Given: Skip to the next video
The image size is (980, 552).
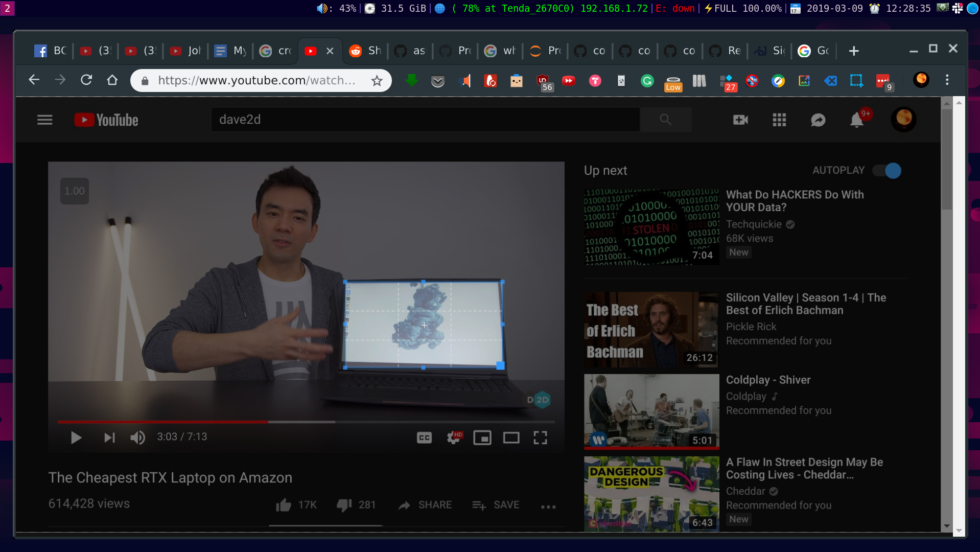Looking at the screenshot, I should click(109, 438).
